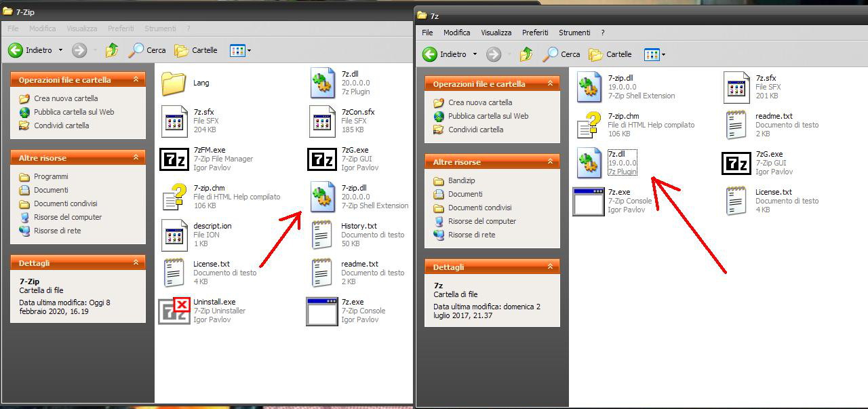Viewport: 868px width, 409px height.
Task: Collapse Altre risorse panel in 7z window
Action: click(x=550, y=161)
